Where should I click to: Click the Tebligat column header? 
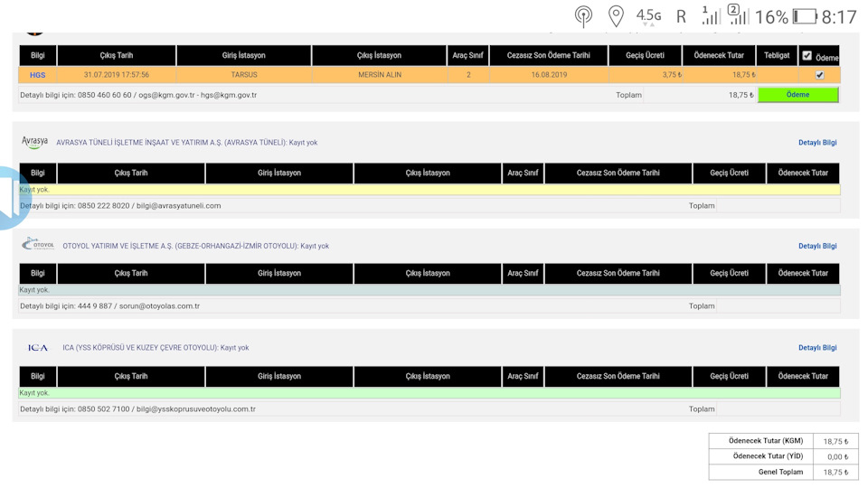[x=777, y=55]
